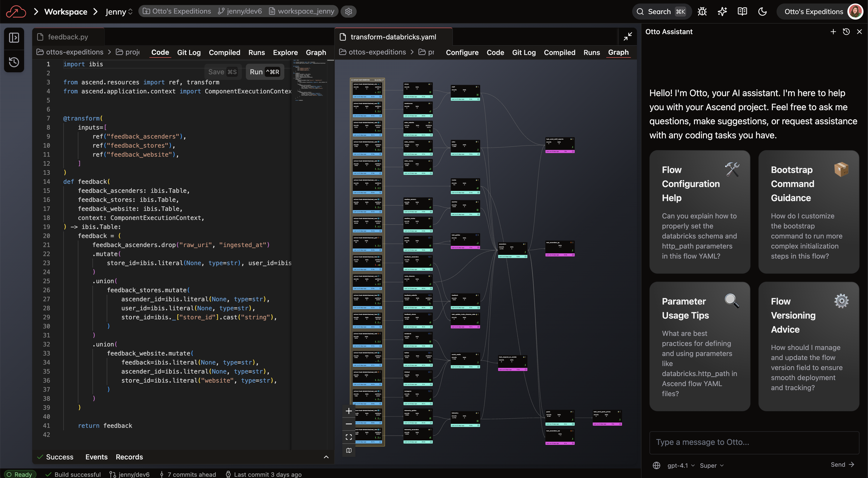
Task: Collapse the graph pane with arrows icon
Action: coord(627,36)
